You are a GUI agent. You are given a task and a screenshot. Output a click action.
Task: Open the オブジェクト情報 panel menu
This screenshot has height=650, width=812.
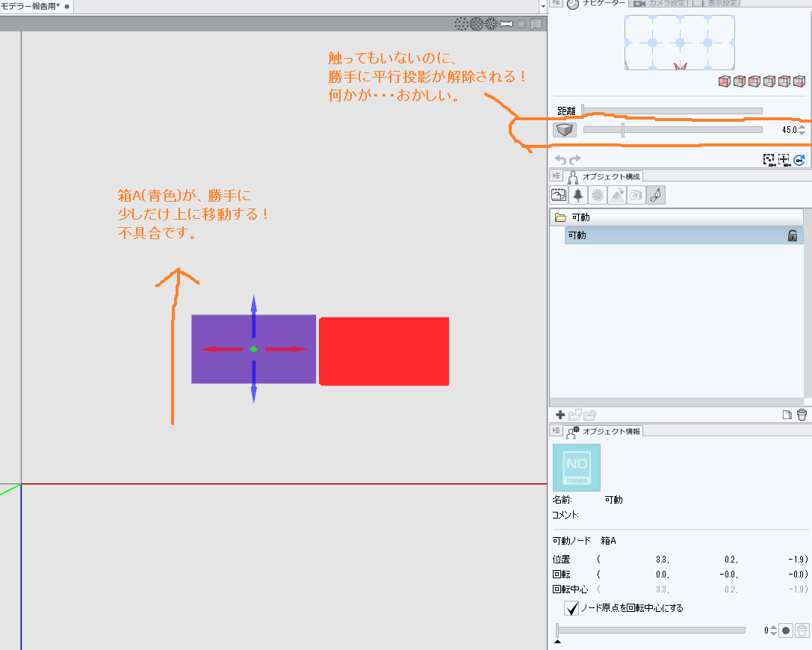[x=557, y=430]
